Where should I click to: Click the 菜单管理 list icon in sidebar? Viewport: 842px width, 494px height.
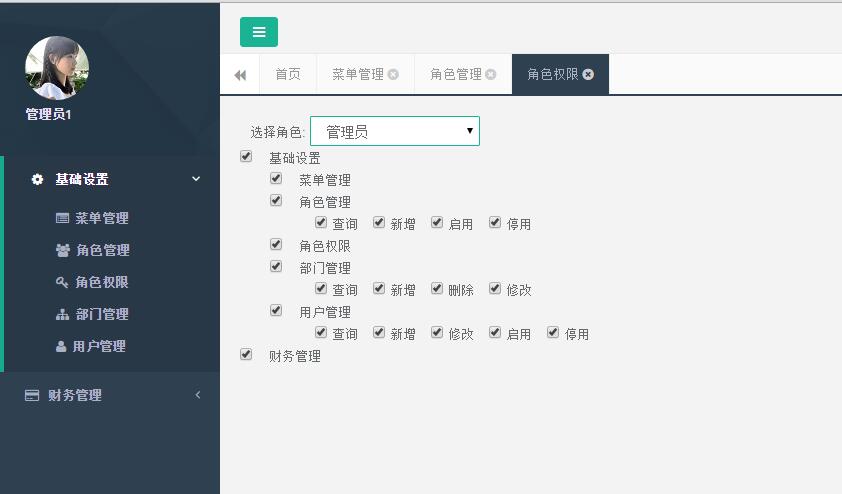coord(62,218)
